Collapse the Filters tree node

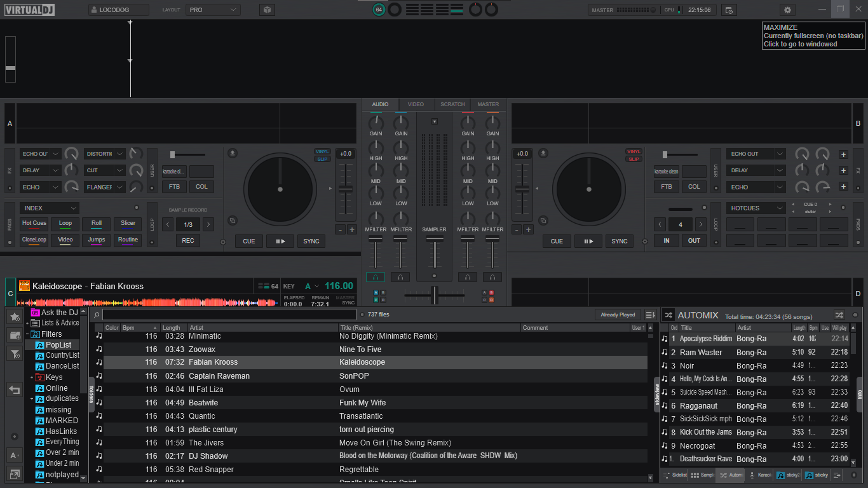click(x=28, y=334)
